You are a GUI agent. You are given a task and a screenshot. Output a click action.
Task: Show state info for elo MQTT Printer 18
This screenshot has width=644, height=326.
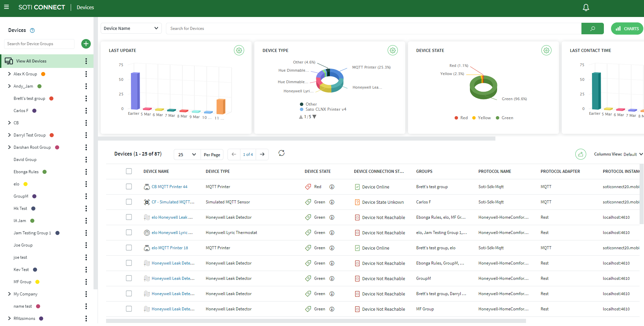pyautogui.click(x=332, y=248)
